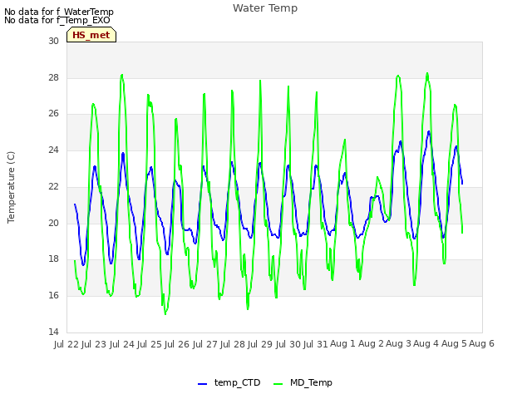The width and height of the screenshot is (532, 399).
Task: Click the y-axis tick label 14
Action: pyautogui.click(x=53, y=332)
